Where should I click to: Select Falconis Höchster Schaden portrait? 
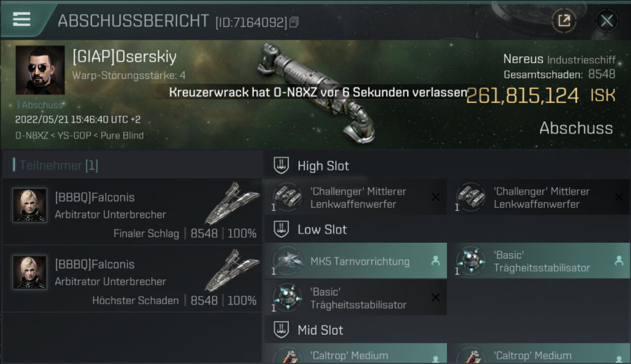30,272
